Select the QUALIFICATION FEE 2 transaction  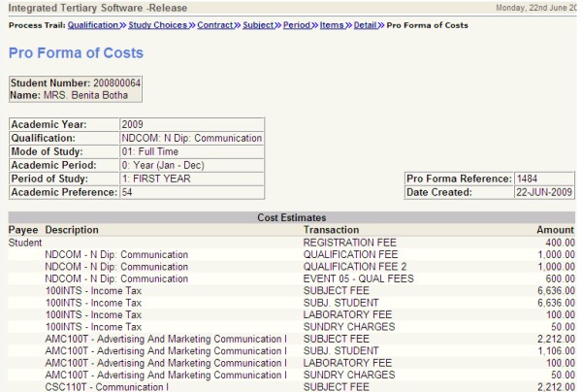[355, 267]
